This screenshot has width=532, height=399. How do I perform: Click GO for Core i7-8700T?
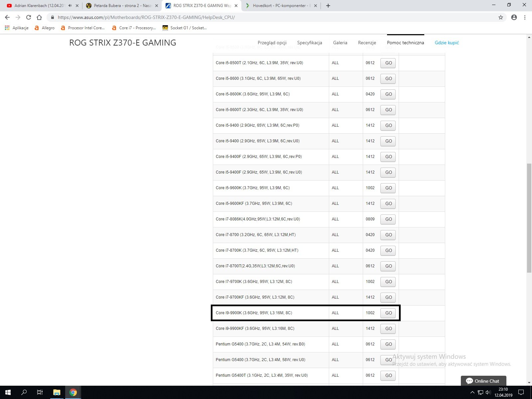[388, 266]
